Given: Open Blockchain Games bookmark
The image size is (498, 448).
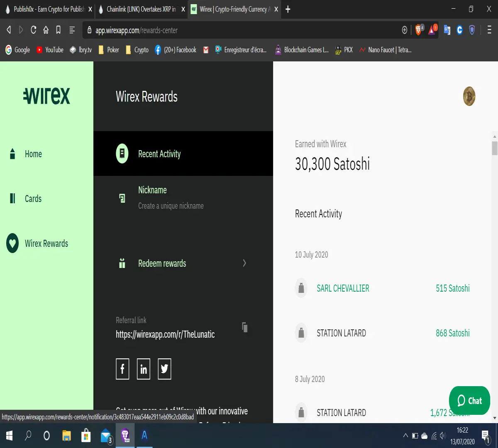Looking at the screenshot, I should click(302, 50).
